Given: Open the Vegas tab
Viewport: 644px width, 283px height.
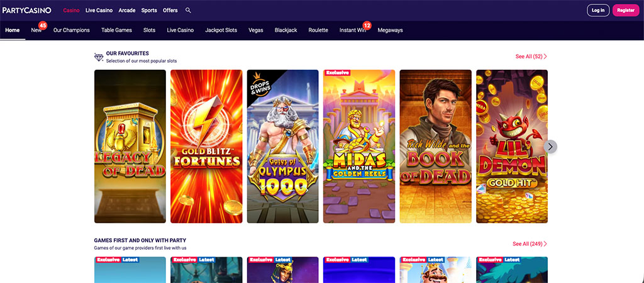Looking at the screenshot, I should click(x=256, y=30).
